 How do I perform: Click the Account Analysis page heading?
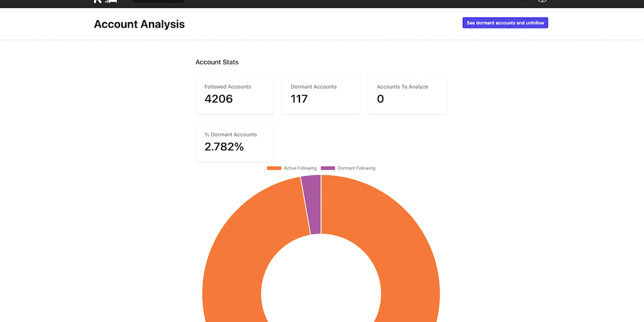pos(139,25)
